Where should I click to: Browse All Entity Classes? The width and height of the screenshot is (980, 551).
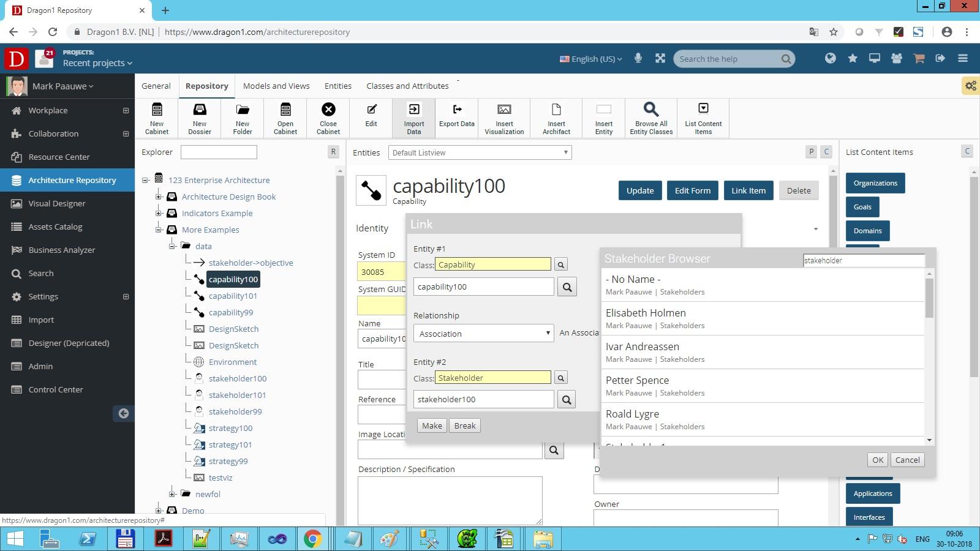651,118
